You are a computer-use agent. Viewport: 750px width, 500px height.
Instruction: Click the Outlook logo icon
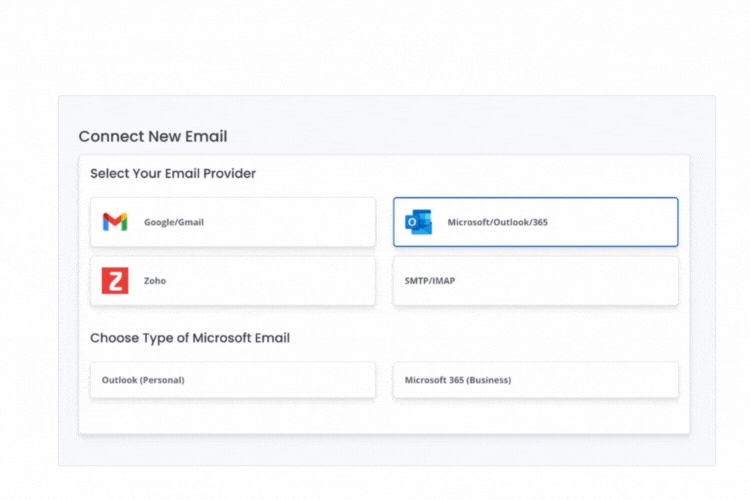pyautogui.click(x=419, y=222)
